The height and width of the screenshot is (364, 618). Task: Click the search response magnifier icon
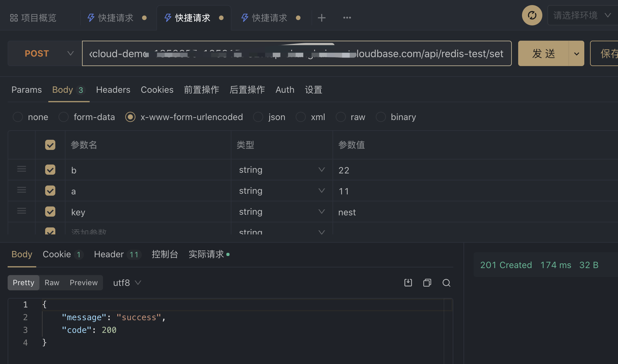point(446,283)
